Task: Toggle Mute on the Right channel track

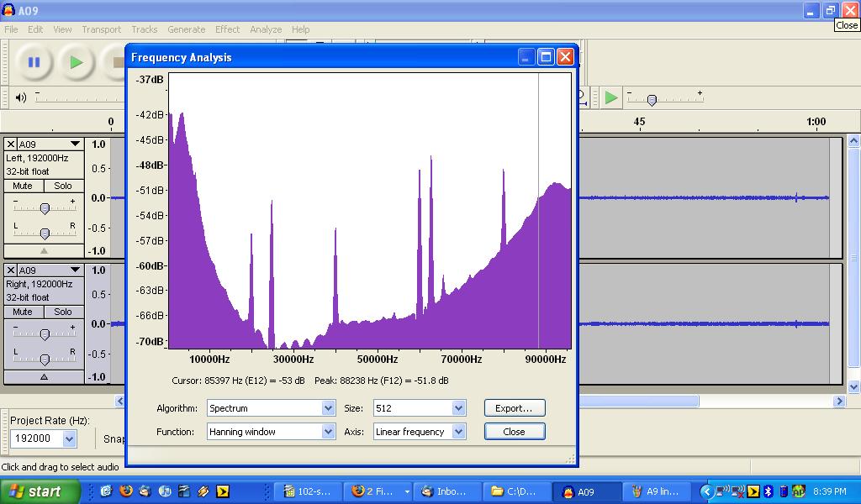Action: pyautogui.click(x=24, y=312)
